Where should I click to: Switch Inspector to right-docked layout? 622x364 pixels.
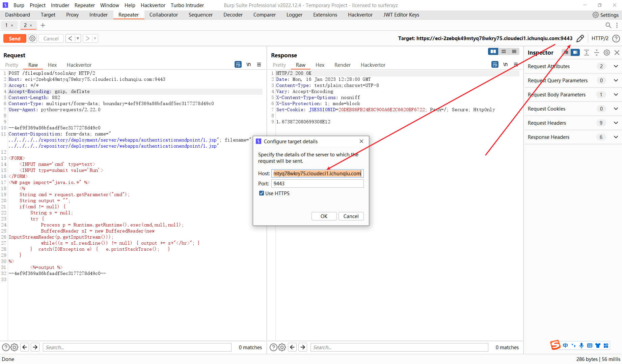575,52
